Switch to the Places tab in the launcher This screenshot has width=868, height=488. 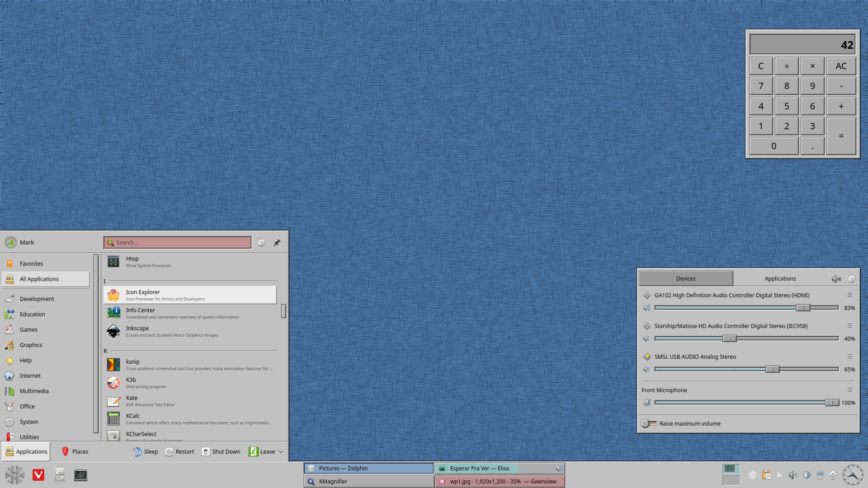(75, 452)
